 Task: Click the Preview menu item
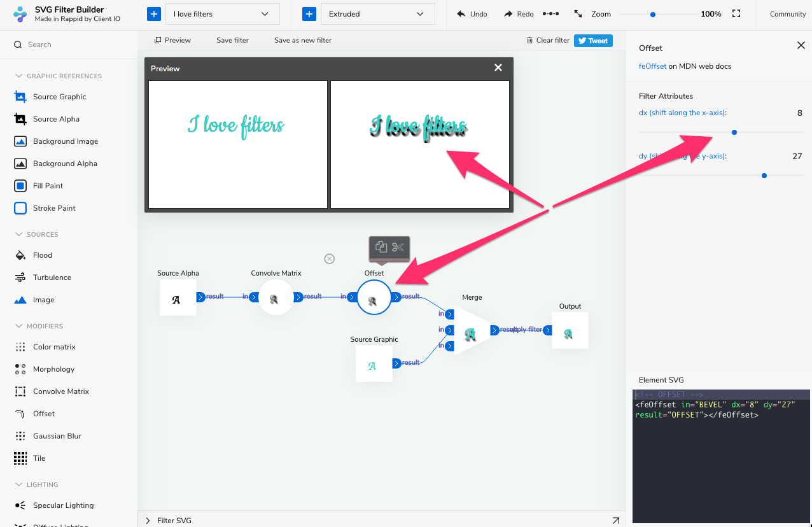pyautogui.click(x=172, y=39)
